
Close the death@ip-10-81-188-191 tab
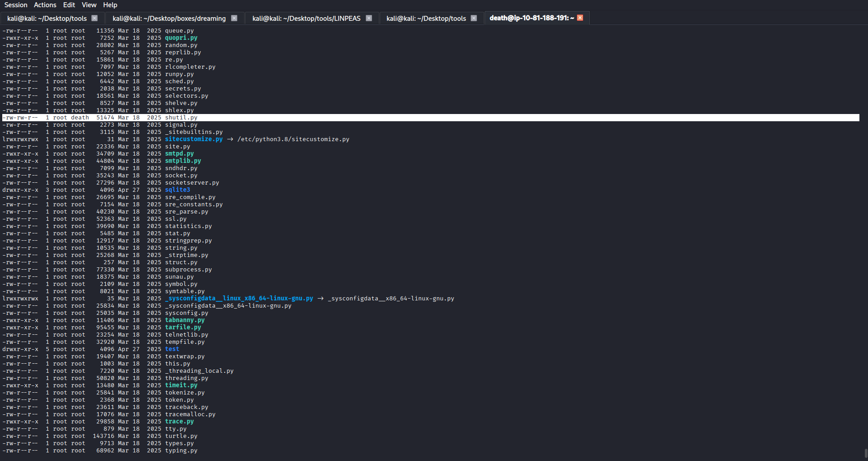coord(580,18)
